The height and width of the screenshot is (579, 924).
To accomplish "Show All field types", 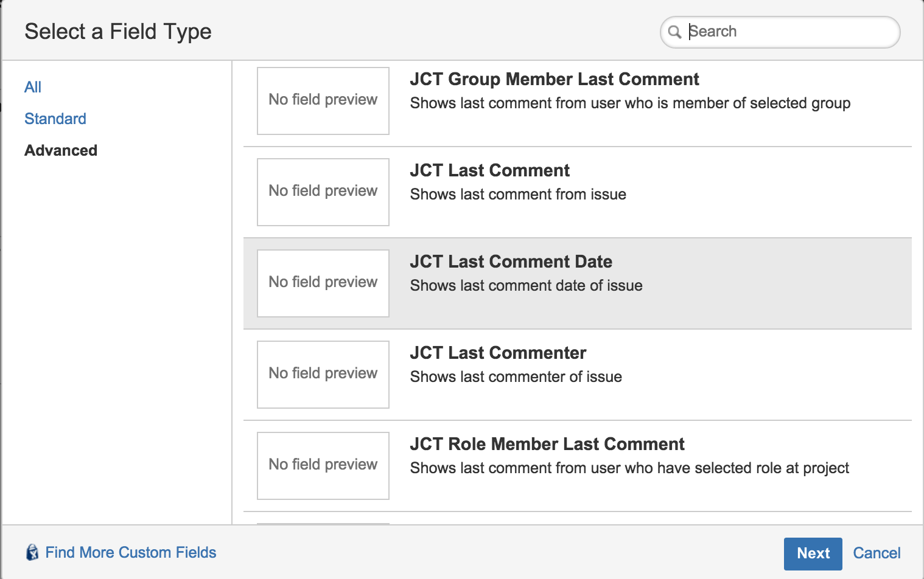I will [33, 87].
